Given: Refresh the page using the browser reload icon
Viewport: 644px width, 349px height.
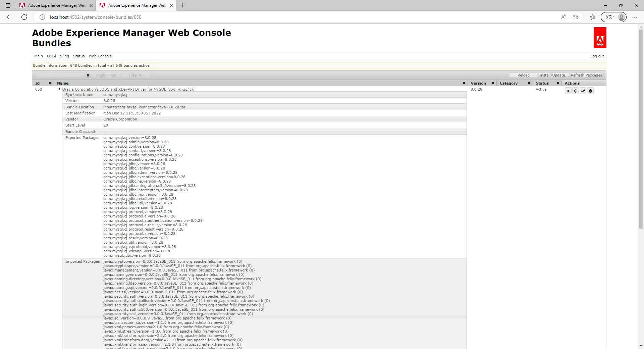Looking at the screenshot, I should coord(24,17).
